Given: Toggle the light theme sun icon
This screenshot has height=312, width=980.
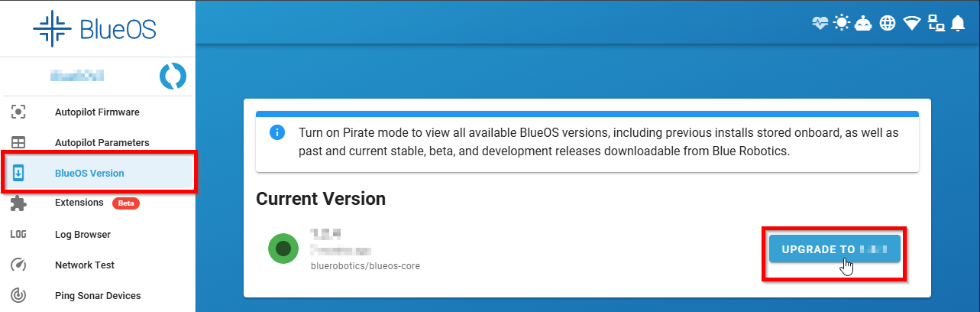Looking at the screenshot, I should point(842,24).
